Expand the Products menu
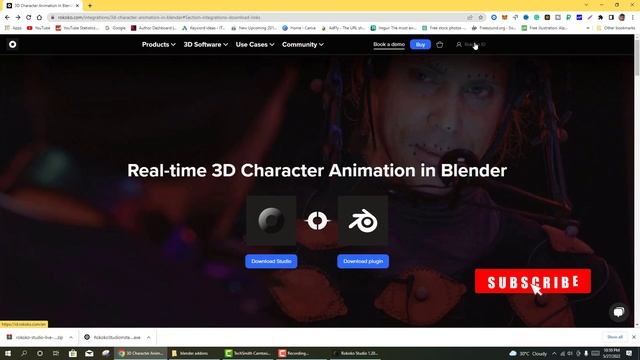Image resolution: width=640 pixels, height=360 pixels. [x=159, y=44]
